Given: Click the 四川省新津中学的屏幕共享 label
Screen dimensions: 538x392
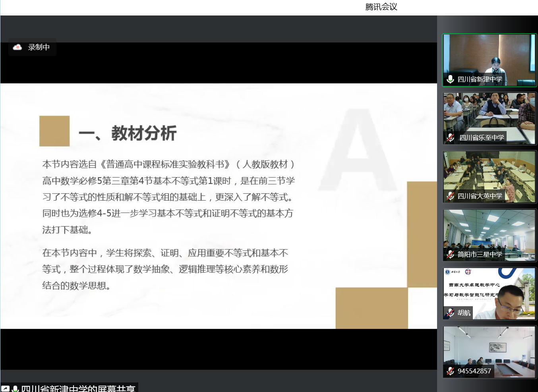Looking at the screenshot, I should tap(78, 388).
